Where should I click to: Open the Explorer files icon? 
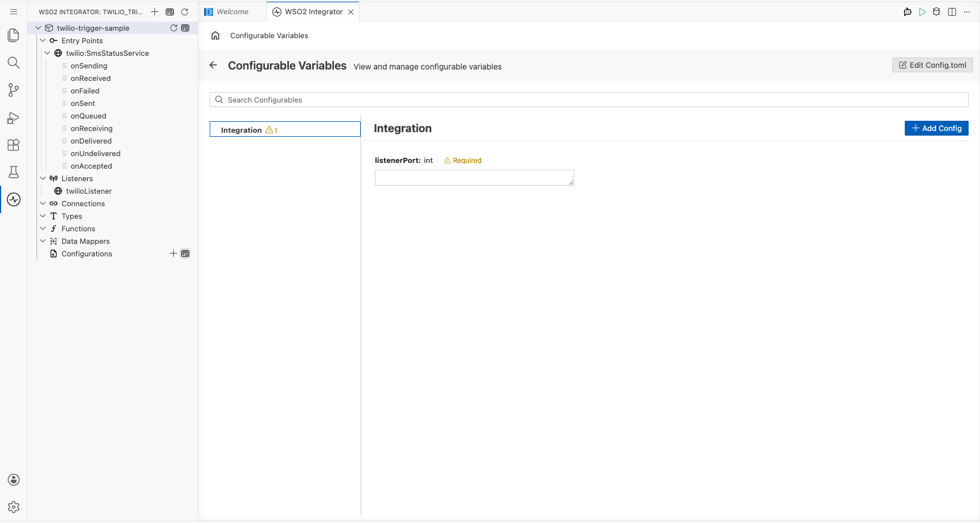14,35
